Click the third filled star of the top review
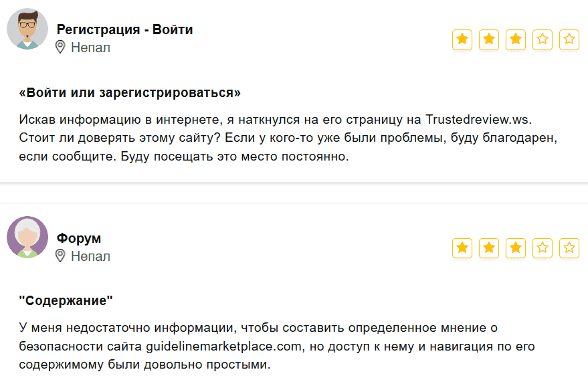Viewport: 588px width, 388px height. 515,39
